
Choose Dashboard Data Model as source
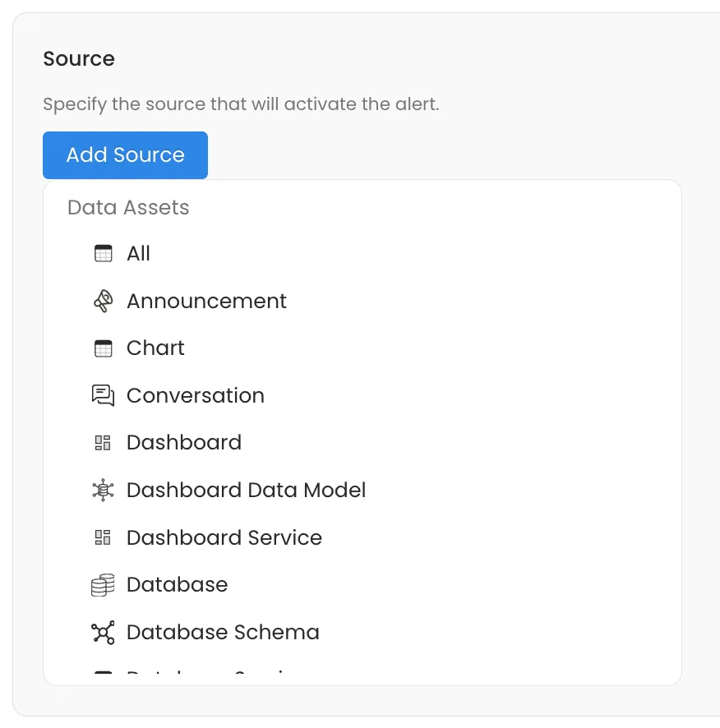(x=246, y=490)
